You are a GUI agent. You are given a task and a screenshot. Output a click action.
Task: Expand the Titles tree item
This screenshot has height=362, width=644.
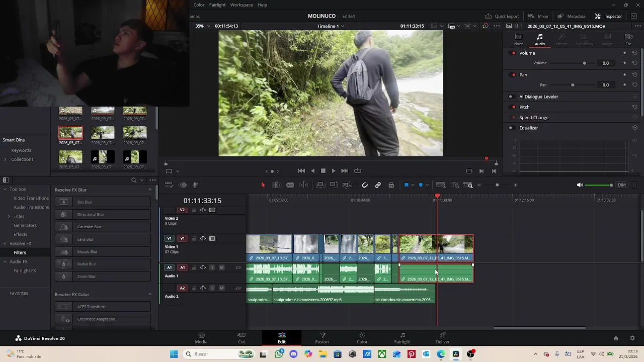[x=9, y=216]
